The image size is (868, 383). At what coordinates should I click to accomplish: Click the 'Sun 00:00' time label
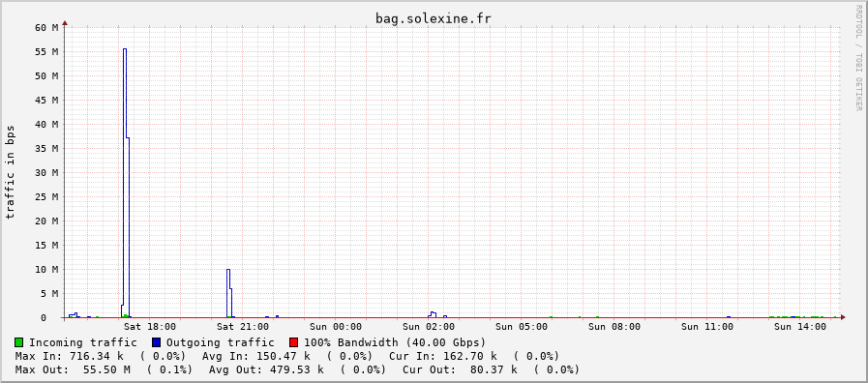tap(336, 327)
